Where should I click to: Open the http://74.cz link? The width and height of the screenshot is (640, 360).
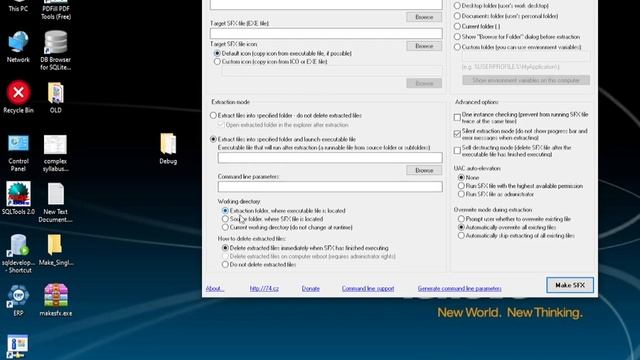pos(264,289)
